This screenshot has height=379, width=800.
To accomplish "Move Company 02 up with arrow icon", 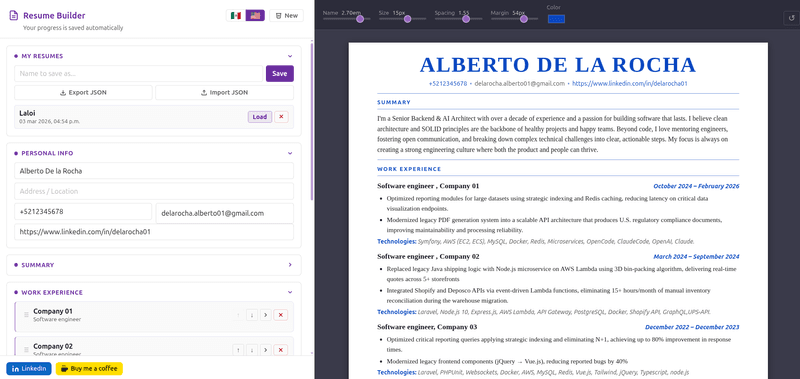I will pyautogui.click(x=238, y=350).
